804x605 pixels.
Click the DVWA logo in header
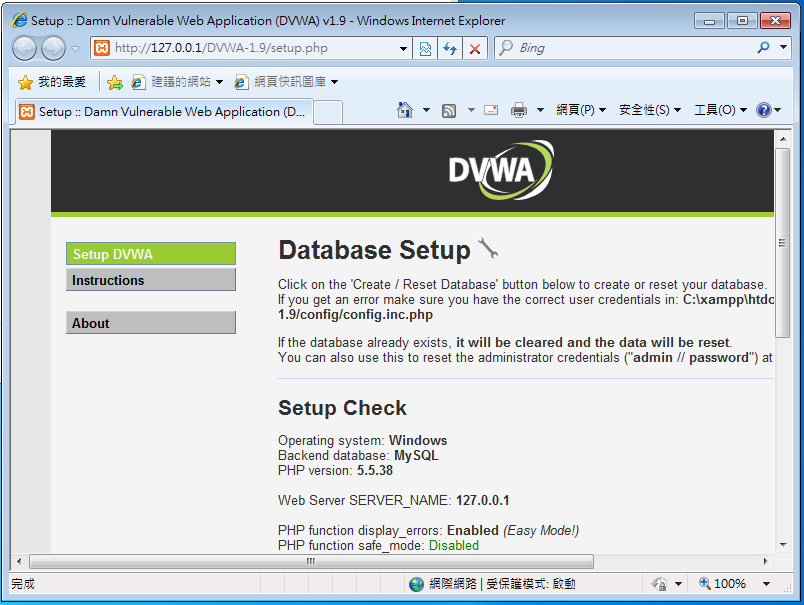pyautogui.click(x=501, y=170)
